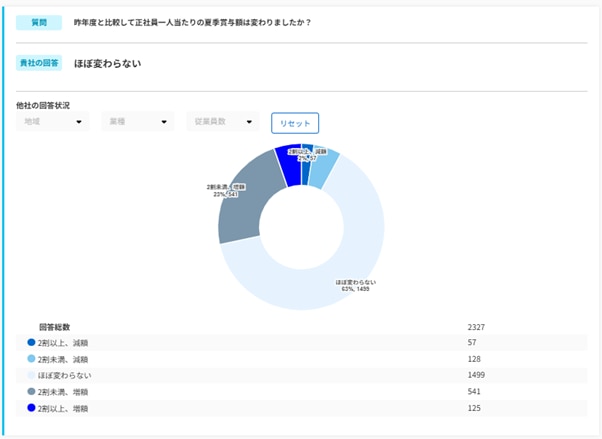This screenshot has width=602, height=439.
Task: Open the 地域 dropdown filter
Action: coord(53,121)
